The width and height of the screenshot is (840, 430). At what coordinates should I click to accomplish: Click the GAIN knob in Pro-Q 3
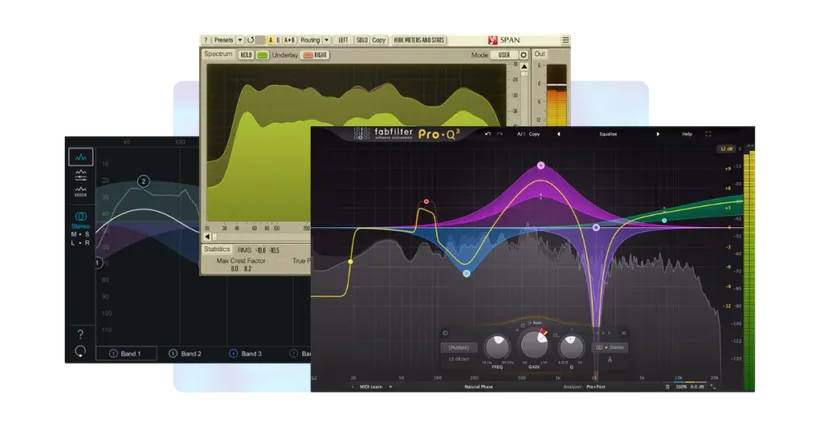pos(534,345)
